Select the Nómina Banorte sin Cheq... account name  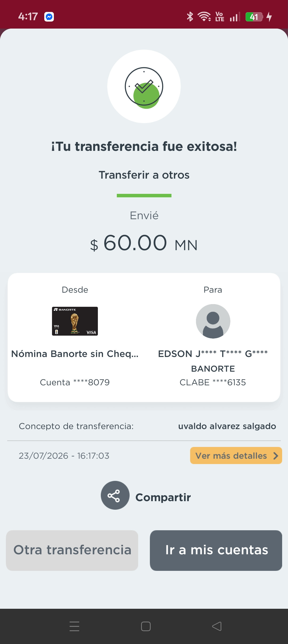[x=75, y=354]
